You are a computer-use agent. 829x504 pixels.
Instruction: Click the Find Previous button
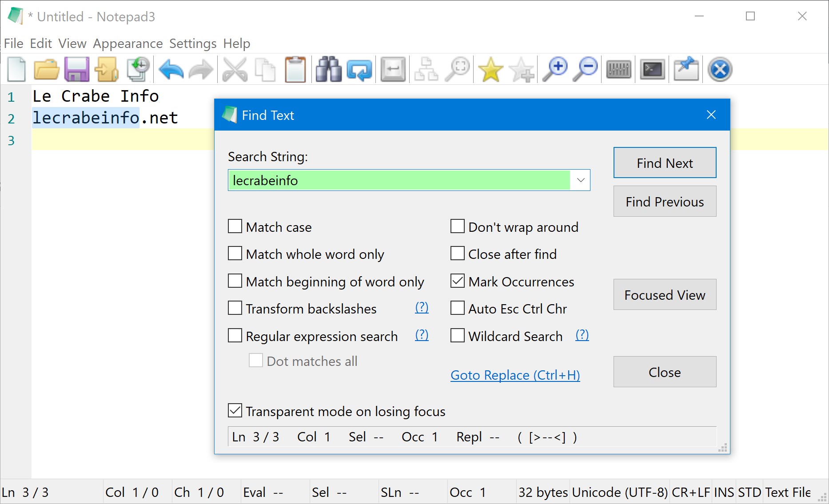[665, 202]
